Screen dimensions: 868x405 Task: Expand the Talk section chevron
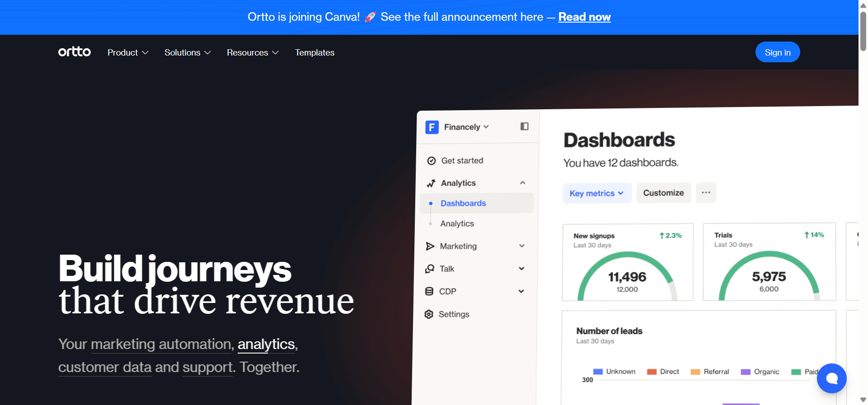521,269
